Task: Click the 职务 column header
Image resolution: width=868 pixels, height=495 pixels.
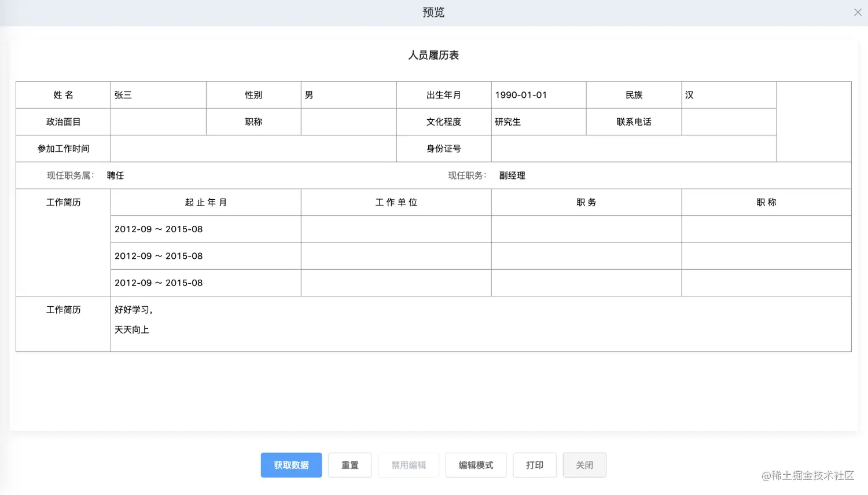Action: (586, 202)
